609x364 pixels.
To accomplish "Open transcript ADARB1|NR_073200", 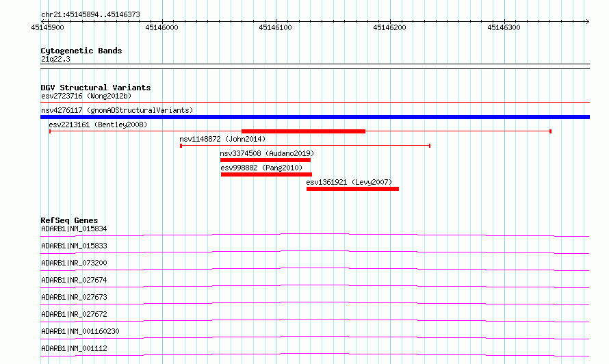I will pos(74,263).
